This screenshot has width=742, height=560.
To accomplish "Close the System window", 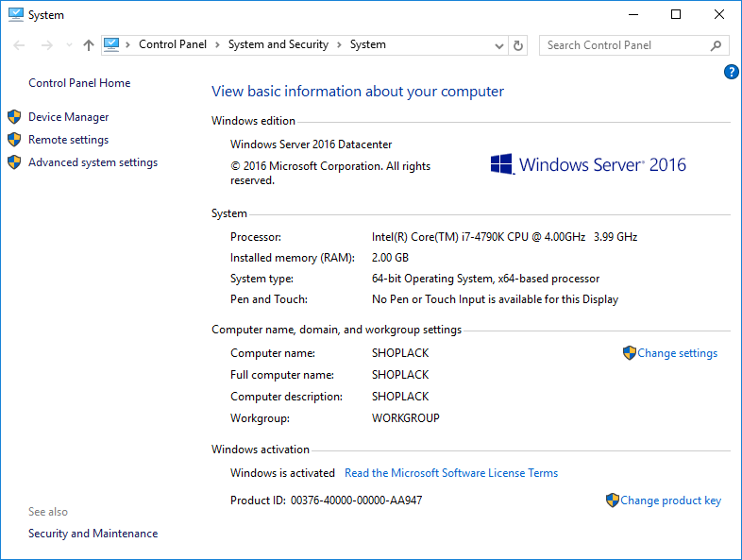I will (x=719, y=15).
